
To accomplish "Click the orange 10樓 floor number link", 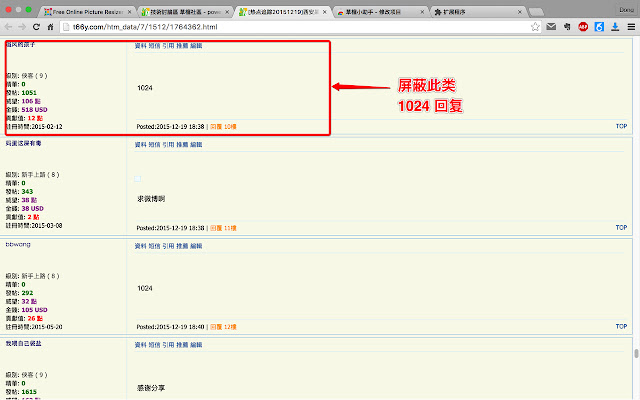I will point(230,127).
